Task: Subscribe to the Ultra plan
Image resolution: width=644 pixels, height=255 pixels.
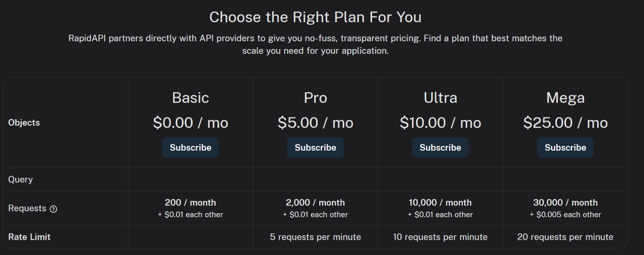Action: (440, 147)
